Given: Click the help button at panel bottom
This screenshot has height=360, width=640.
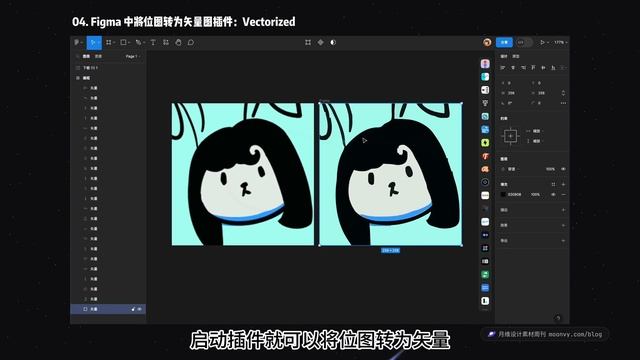Looking at the screenshot, I should [558, 318].
